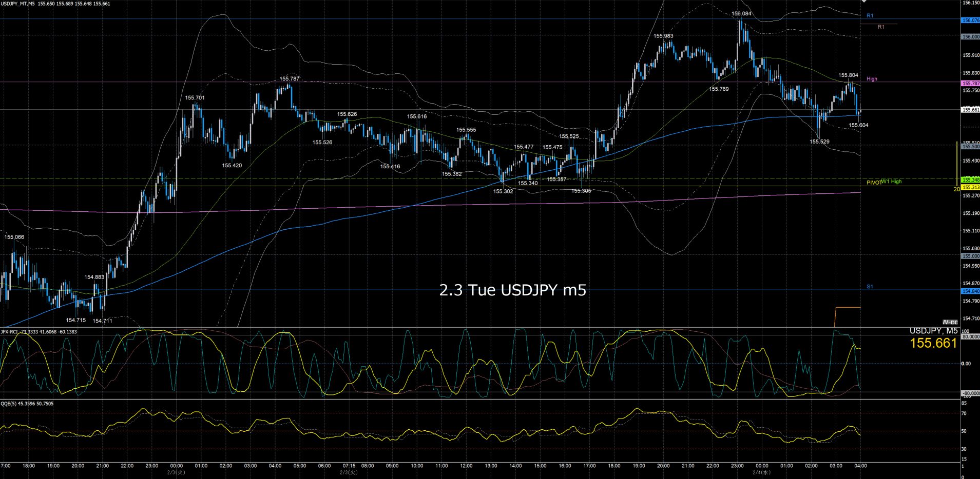Select the yellow PIVOT line label
The image size is (980, 479).
point(873,183)
